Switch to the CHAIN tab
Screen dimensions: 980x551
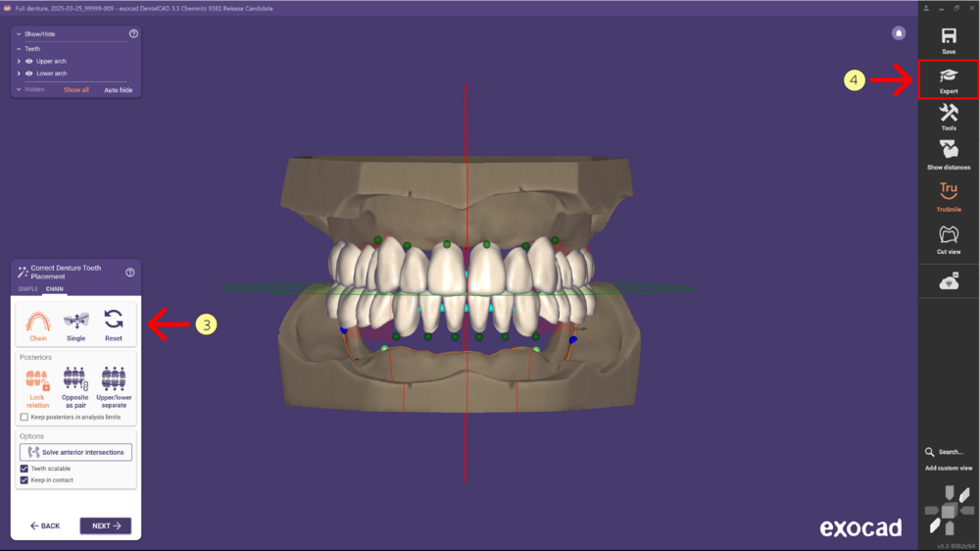pos(54,289)
